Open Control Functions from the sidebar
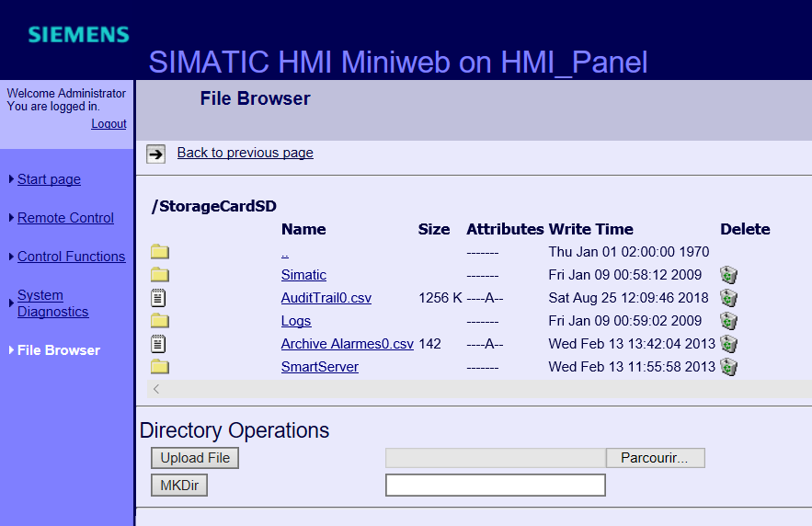This screenshot has width=812, height=526. 71,257
